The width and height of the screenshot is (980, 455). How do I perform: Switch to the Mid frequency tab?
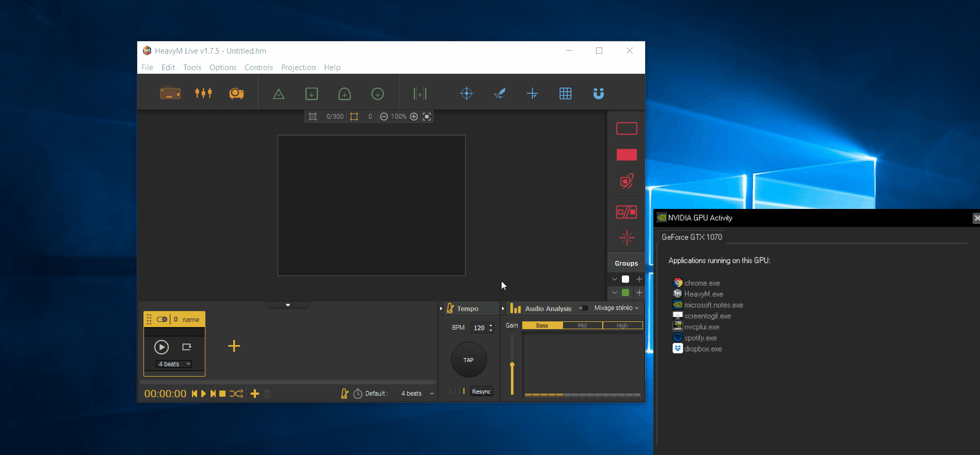(582, 326)
